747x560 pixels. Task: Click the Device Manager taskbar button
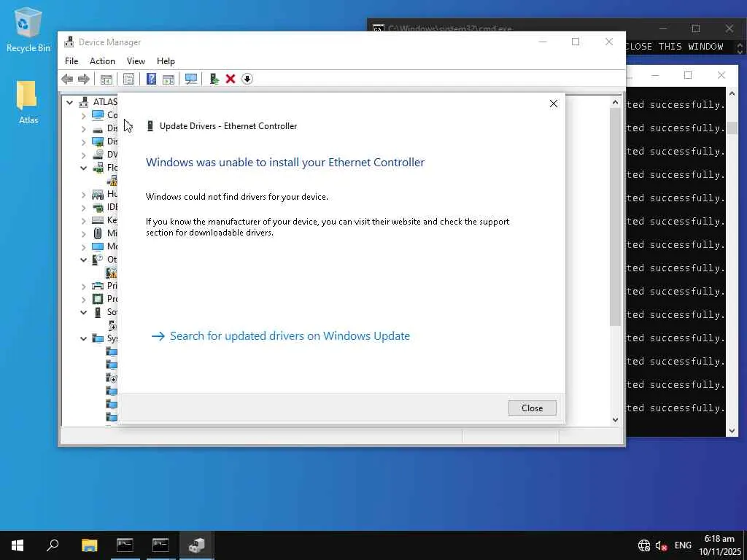pos(196,545)
